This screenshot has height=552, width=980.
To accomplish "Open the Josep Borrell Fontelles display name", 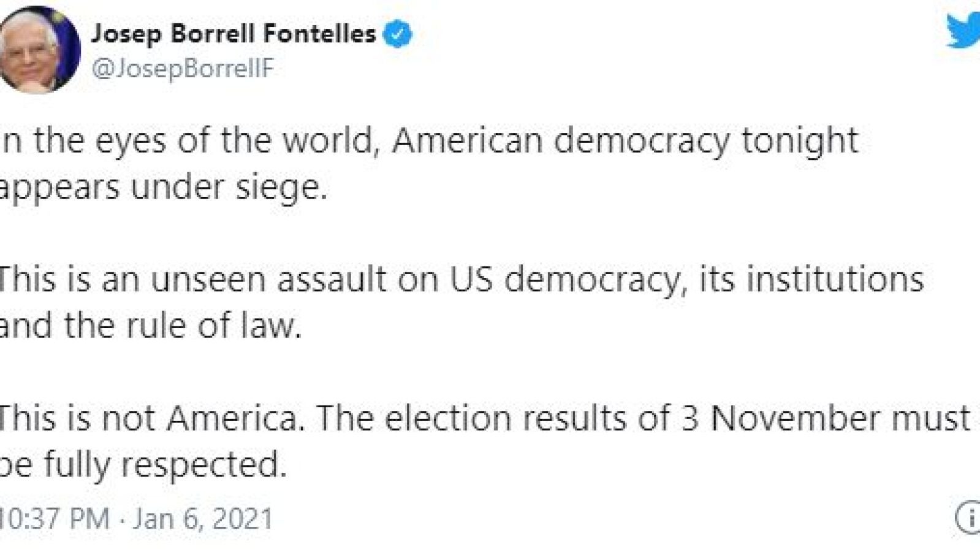I will (234, 34).
